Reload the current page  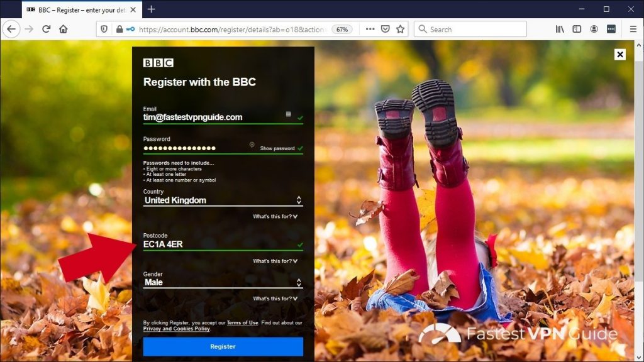tap(47, 29)
